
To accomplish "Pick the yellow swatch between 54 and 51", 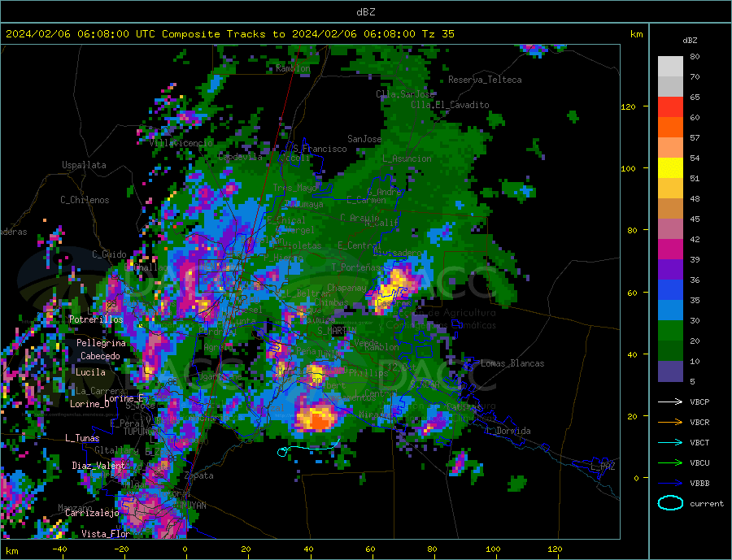I will 670,168.
